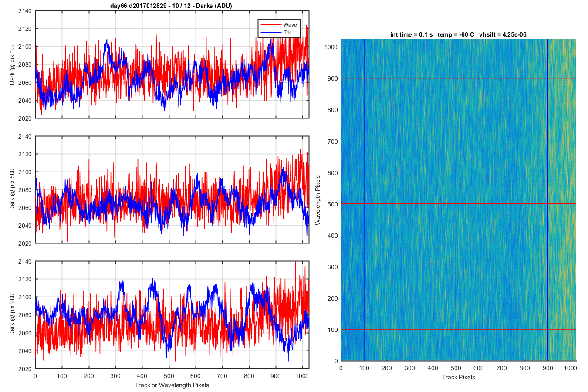Click the 1000 tick on heatmap Track Pixels axis
588x392 pixels.
point(571,368)
